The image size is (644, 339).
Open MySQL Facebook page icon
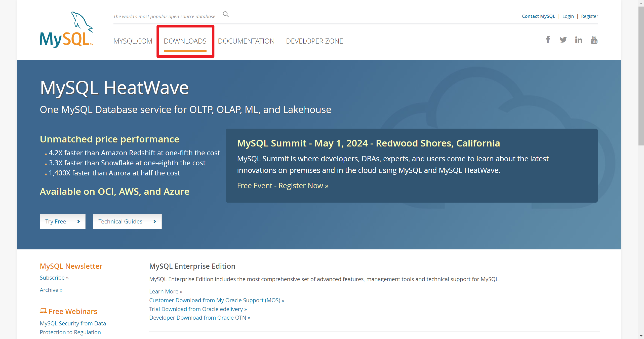tap(548, 40)
